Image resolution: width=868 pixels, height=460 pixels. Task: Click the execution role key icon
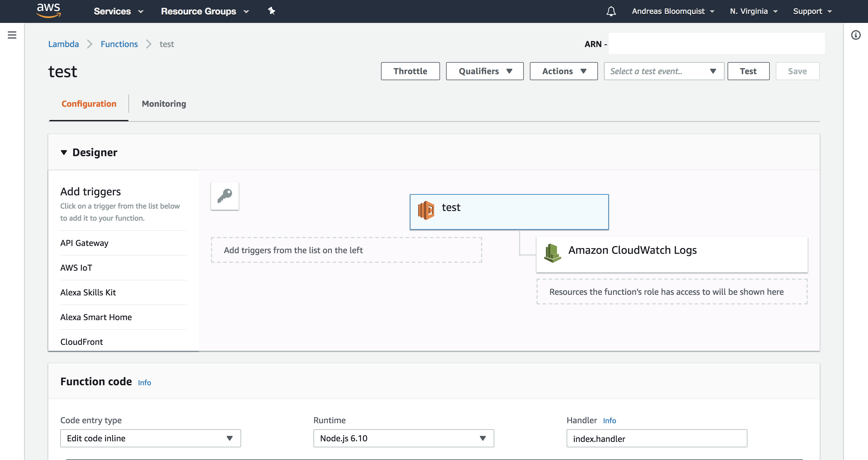[225, 196]
